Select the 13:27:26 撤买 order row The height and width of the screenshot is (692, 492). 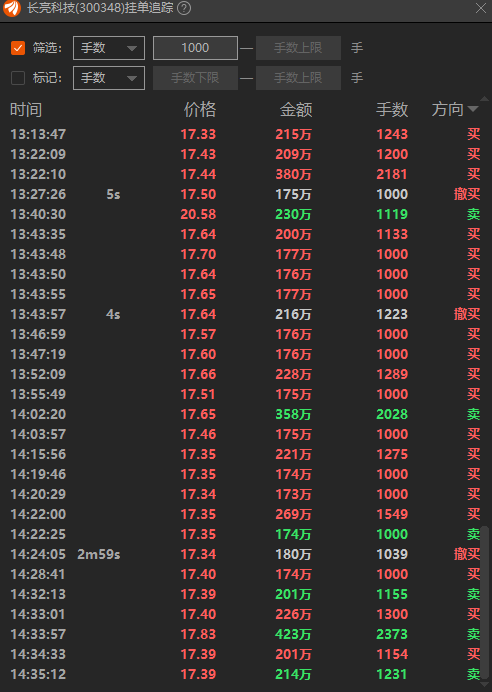pos(245,194)
